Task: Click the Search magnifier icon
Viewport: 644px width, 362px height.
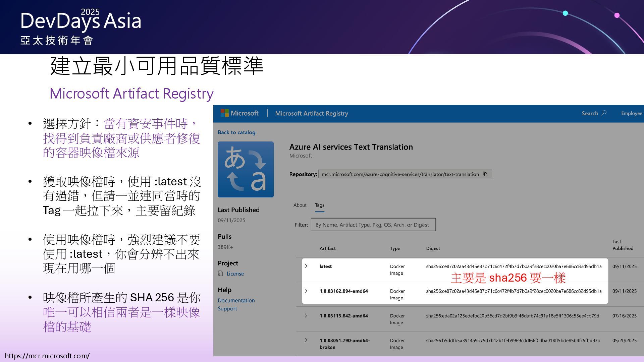Action: (x=604, y=113)
